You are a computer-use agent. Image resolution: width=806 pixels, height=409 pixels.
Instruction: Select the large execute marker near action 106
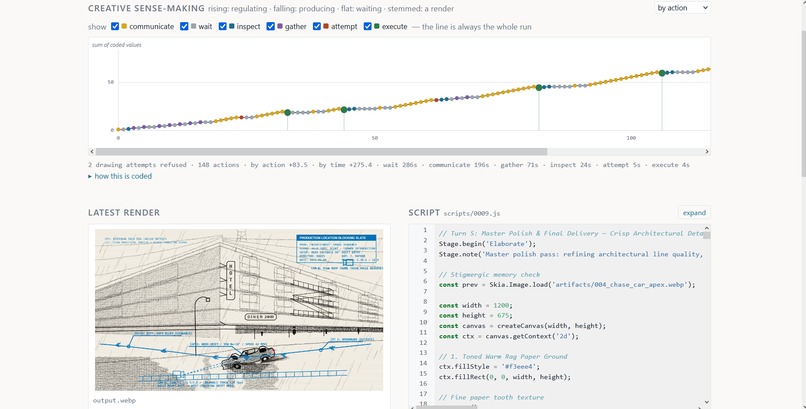click(662, 73)
